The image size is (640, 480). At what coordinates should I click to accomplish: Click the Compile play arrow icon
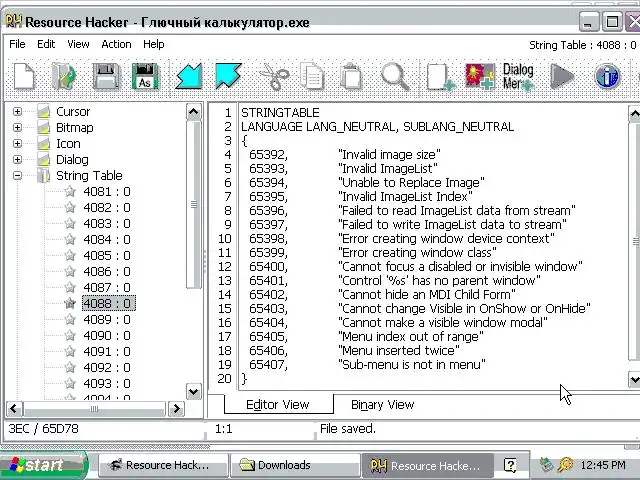[562, 76]
